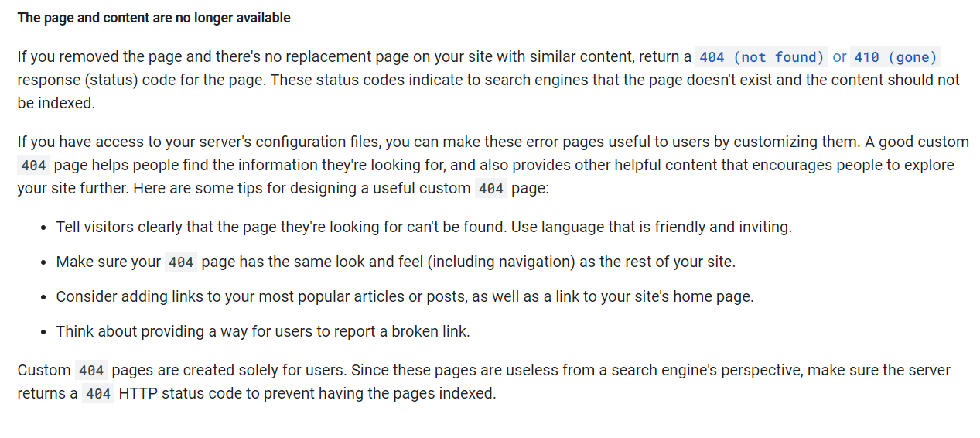This screenshot has width=980, height=438.
Task: Open the "410 (gone)" link
Action: (895, 57)
